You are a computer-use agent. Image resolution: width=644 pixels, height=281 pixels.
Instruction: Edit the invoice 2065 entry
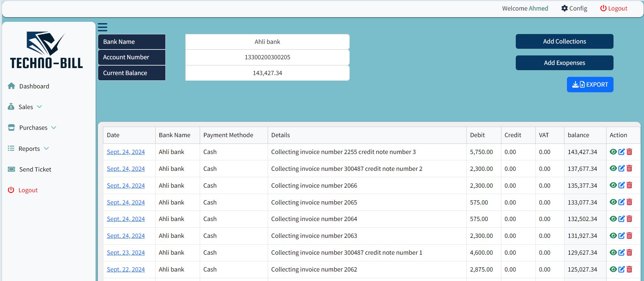[622, 202]
